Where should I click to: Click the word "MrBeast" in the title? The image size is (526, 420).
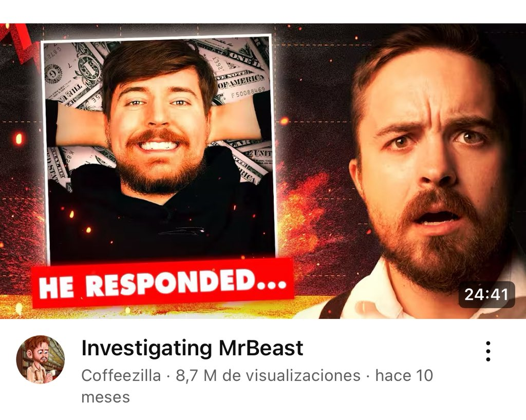[x=261, y=348]
